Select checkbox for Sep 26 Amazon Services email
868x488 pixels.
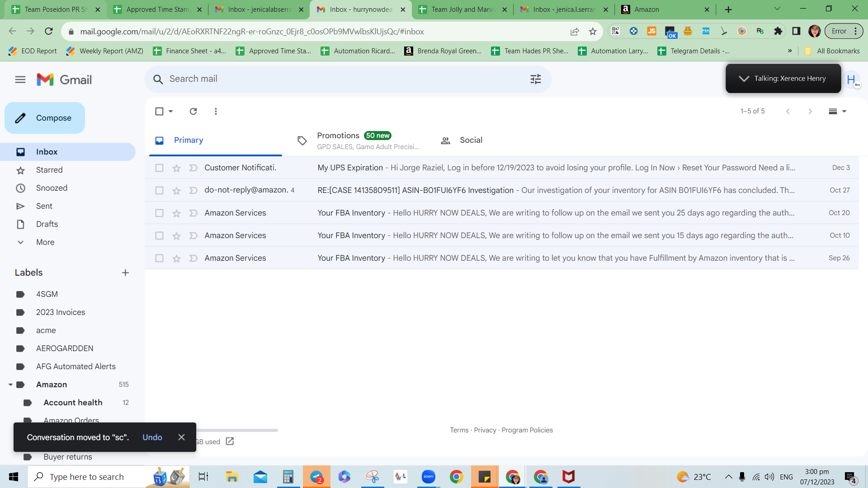(159, 258)
